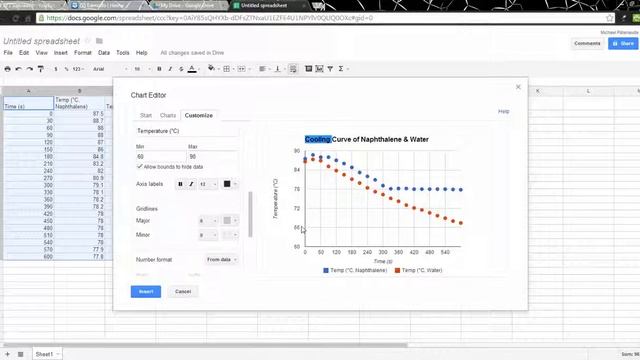Open the File menu
640x360 pixels.
tap(8, 53)
